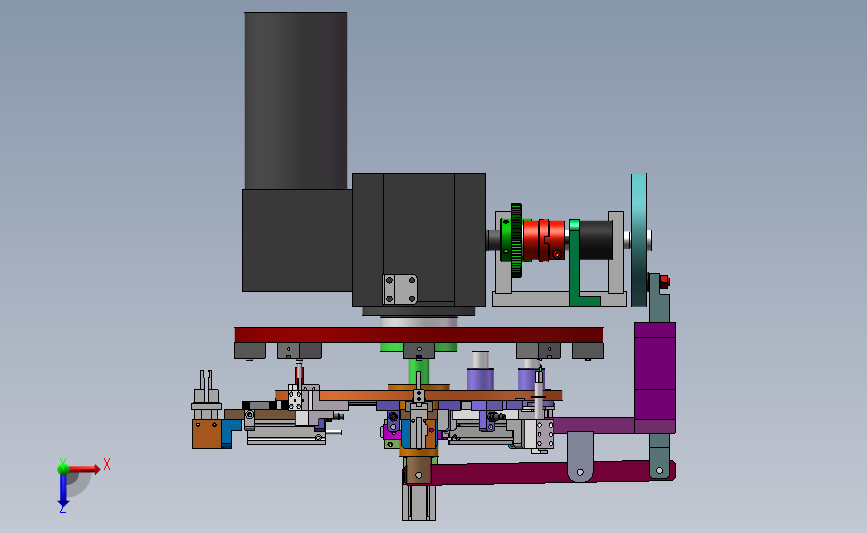The height and width of the screenshot is (533, 867).
Task: Click the red X axis arrow of triad
Action: [x=84, y=469]
